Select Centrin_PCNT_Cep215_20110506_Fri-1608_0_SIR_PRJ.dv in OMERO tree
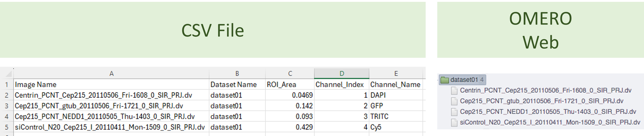644x136 pixels. [x=546, y=90]
